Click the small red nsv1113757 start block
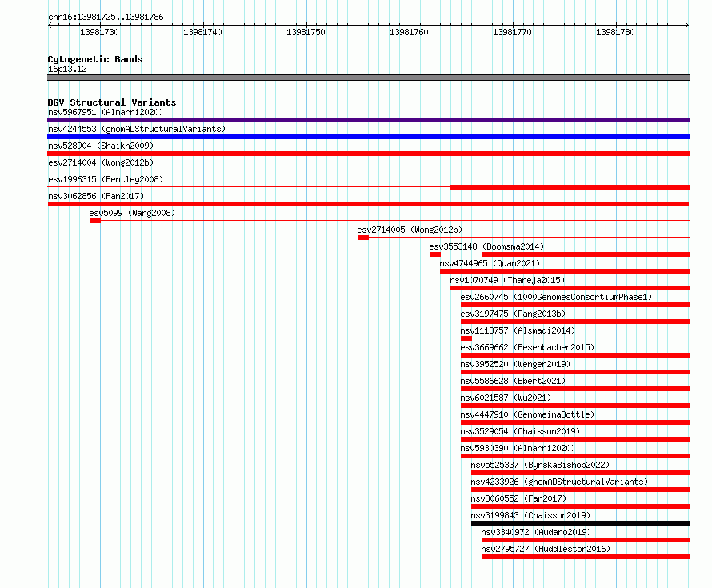712x588 pixels. click(466, 338)
